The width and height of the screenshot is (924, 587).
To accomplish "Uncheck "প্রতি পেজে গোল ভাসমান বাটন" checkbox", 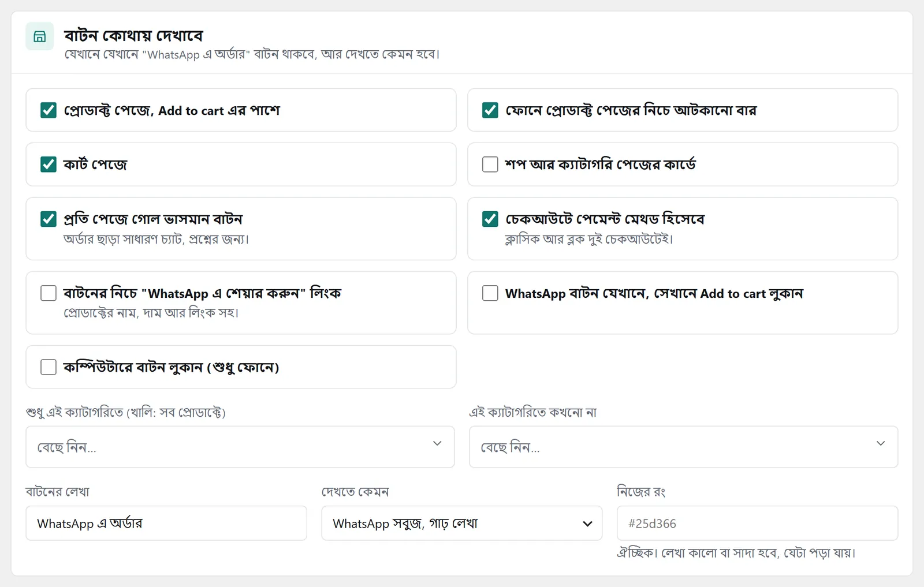I will coord(49,219).
